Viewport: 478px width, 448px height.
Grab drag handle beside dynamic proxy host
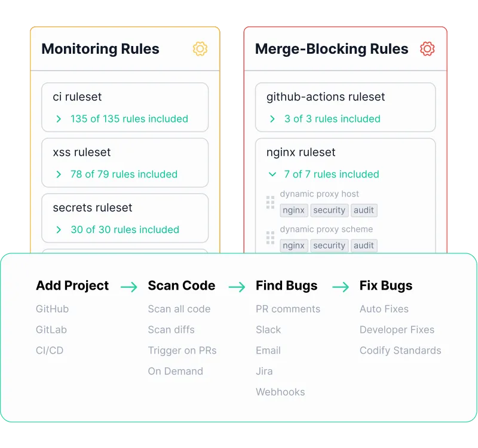tap(270, 202)
